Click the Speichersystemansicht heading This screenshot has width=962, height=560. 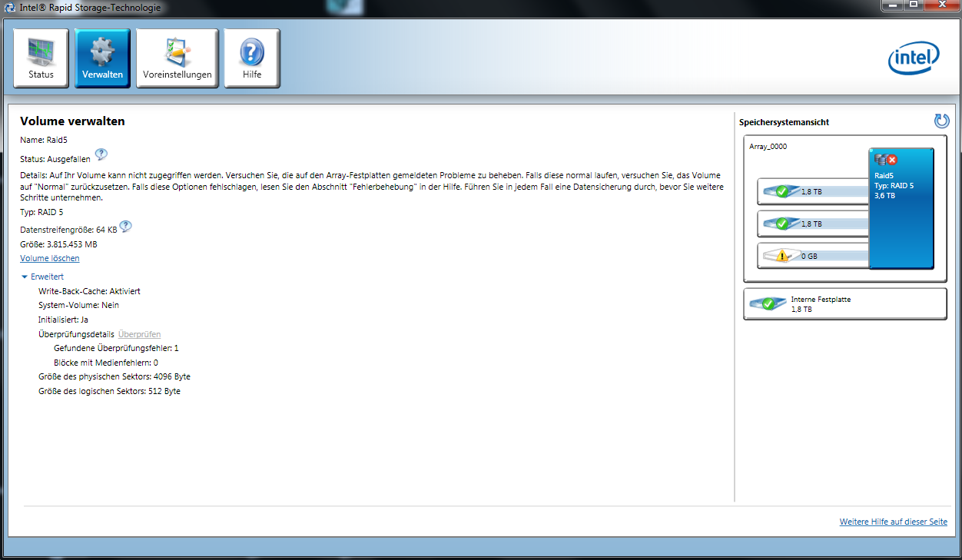pos(784,122)
